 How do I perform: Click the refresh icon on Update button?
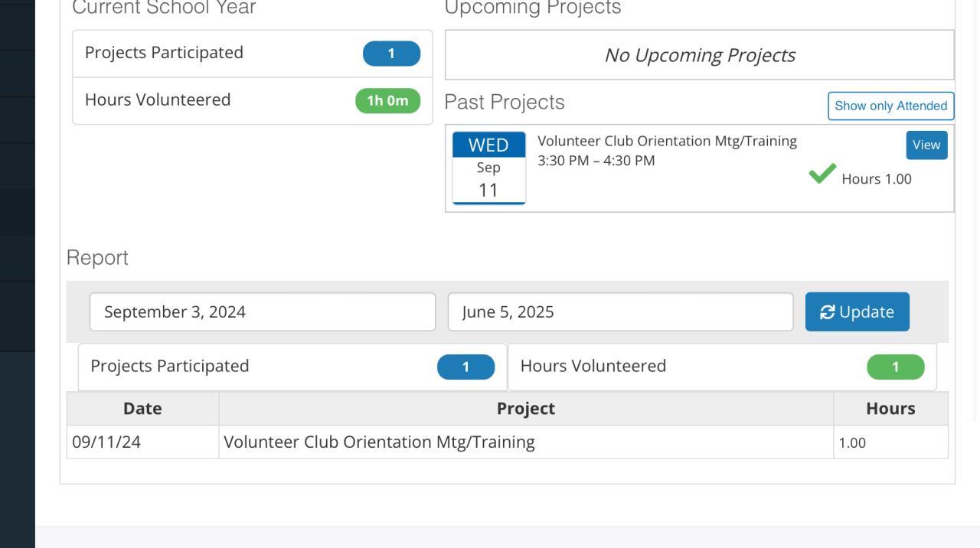coord(828,312)
